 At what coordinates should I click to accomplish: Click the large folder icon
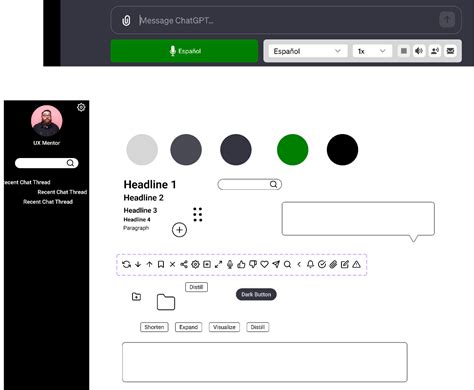[x=166, y=302]
